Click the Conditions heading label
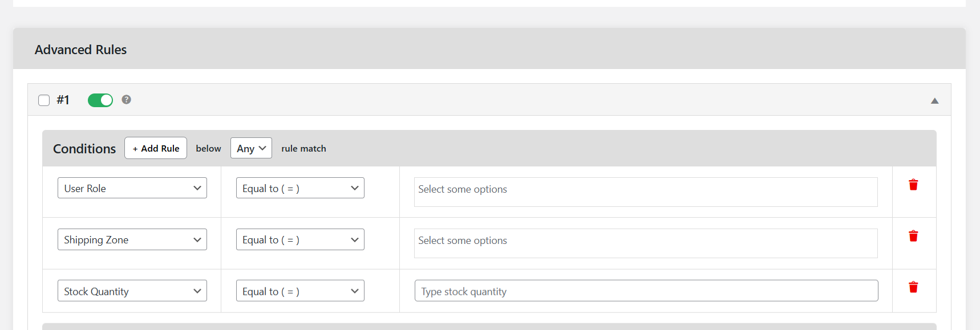Viewport: 980px width, 330px height. click(84, 149)
